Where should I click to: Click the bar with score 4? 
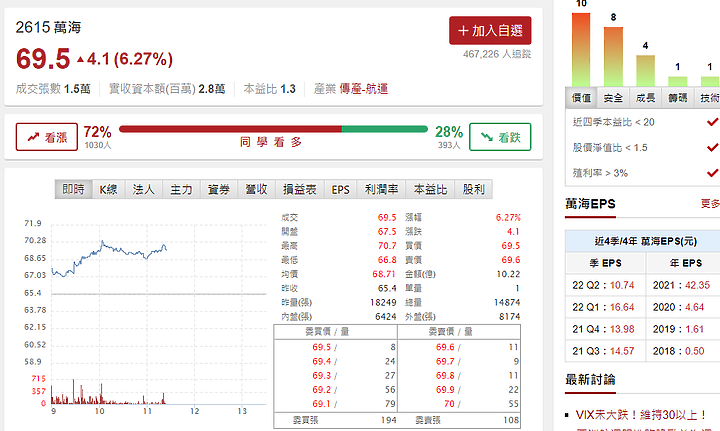tap(645, 71)
